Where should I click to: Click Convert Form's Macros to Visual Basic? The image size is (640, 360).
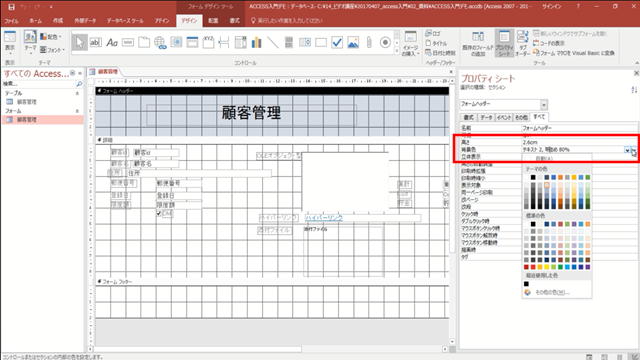tap(574, 53)
